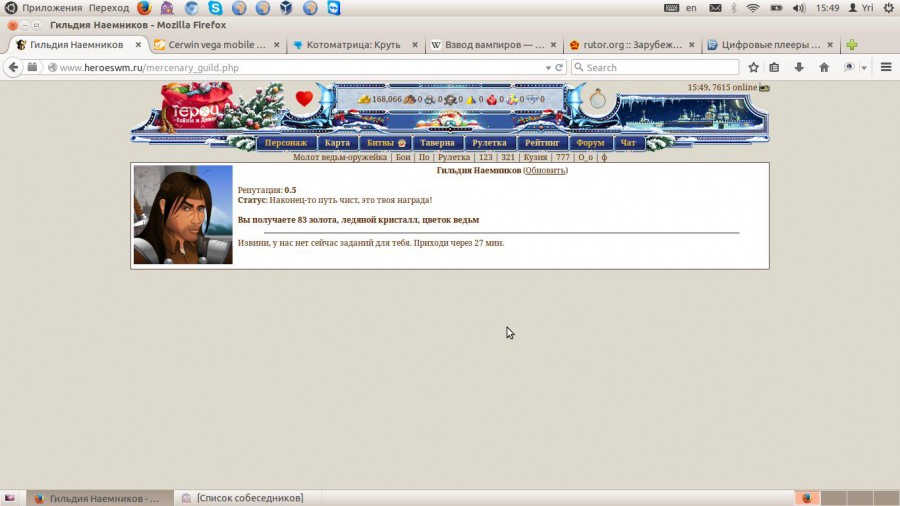The width and height of the screenshot is (900, 506).
Task: Launch Pidgin from the top panel
Action: 167,7
